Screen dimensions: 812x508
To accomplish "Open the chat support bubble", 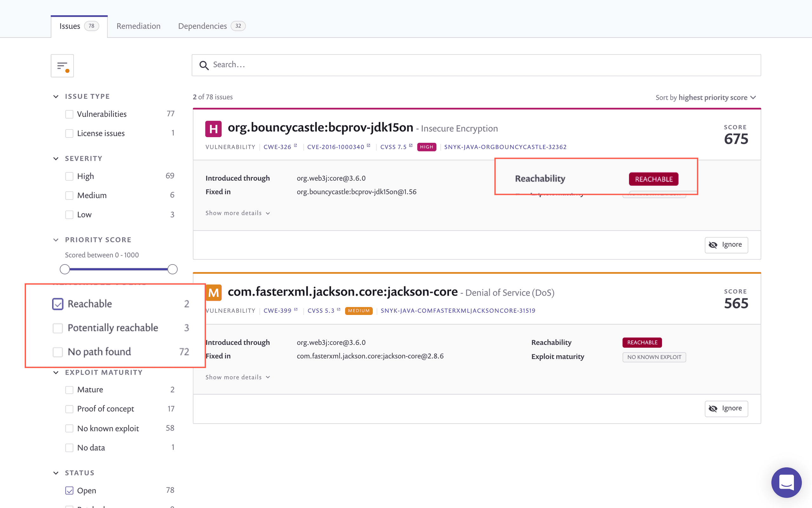I will click(786, 482).
